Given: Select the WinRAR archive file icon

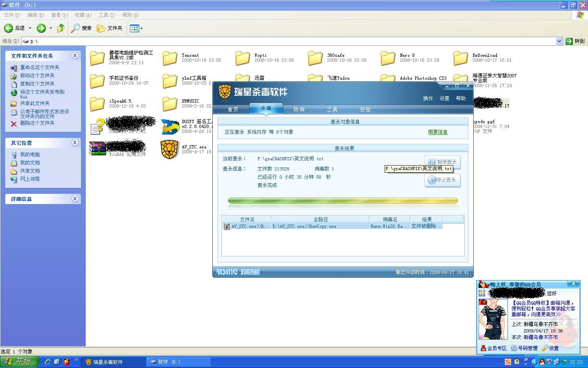Looking at the screenshot, I should coord(97,149).
